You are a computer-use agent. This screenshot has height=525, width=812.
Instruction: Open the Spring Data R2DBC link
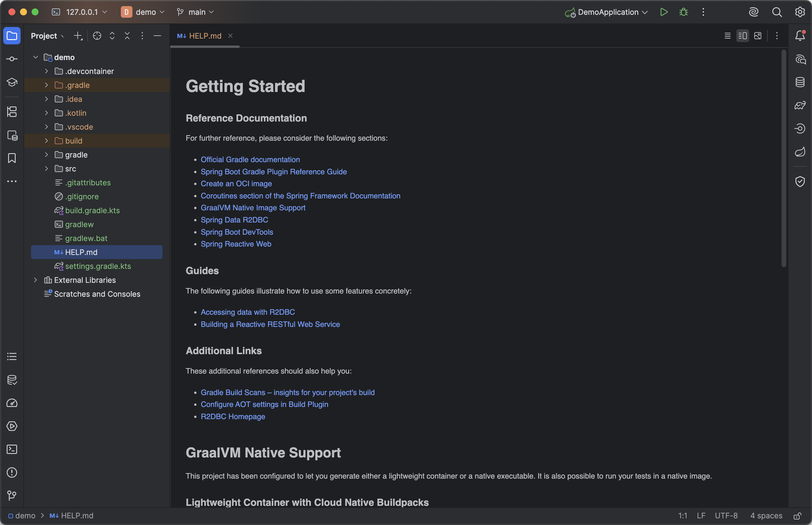(x=234, y=220)
